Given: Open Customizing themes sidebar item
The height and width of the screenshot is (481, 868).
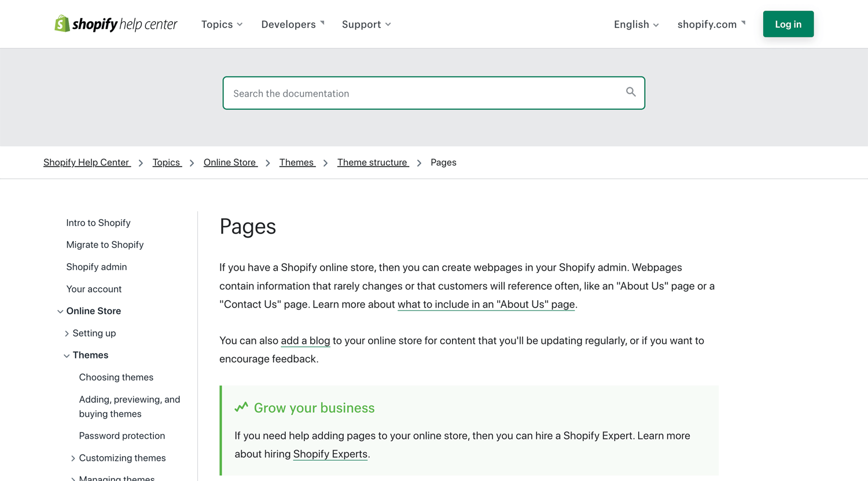Looking at the screenshot, I should point(122,458).
